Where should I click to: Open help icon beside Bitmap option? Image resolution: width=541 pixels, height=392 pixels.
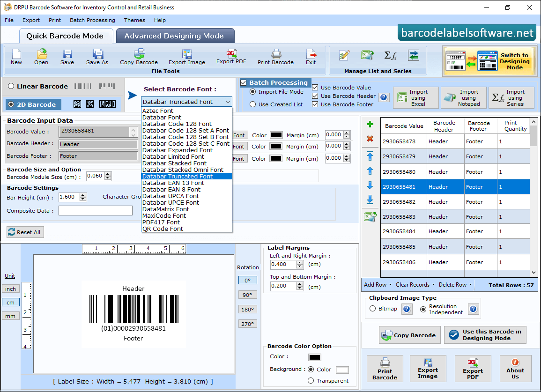[407, 309]
